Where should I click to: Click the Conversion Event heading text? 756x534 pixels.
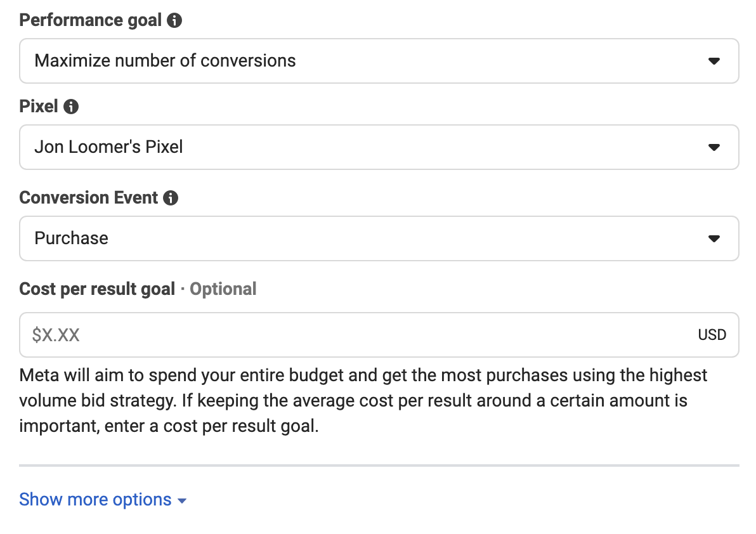pos(88,198)
